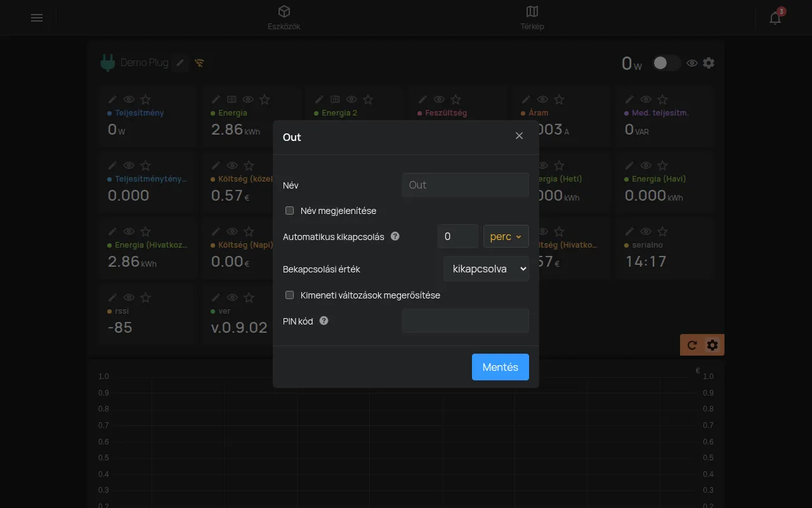Viewport: 812px width, 508px height.
Task: Enable the Név megjelenítése checkbox
Action: click(290, 210)
